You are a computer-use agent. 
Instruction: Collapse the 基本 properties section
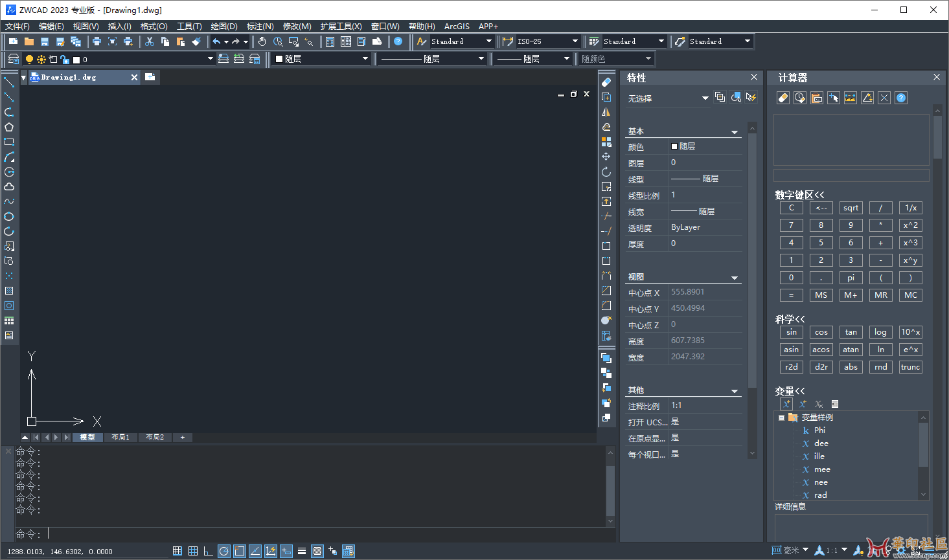click(735, 131)
